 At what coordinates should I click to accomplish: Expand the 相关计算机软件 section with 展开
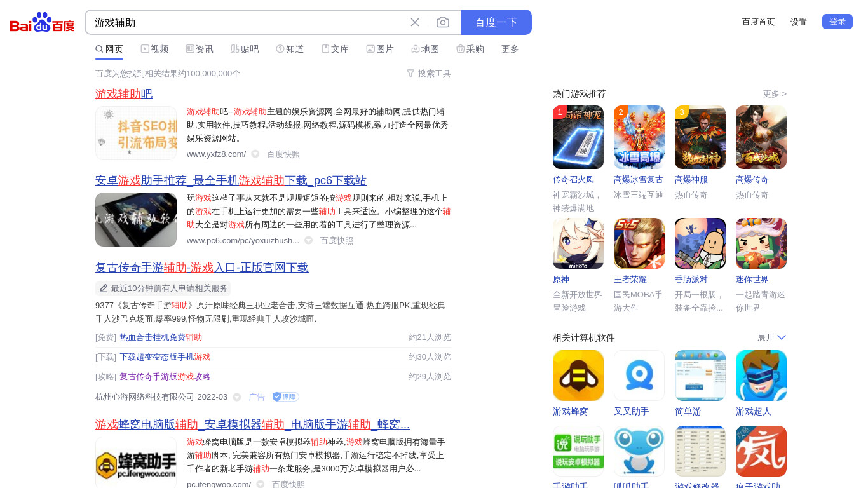point(772,337)
